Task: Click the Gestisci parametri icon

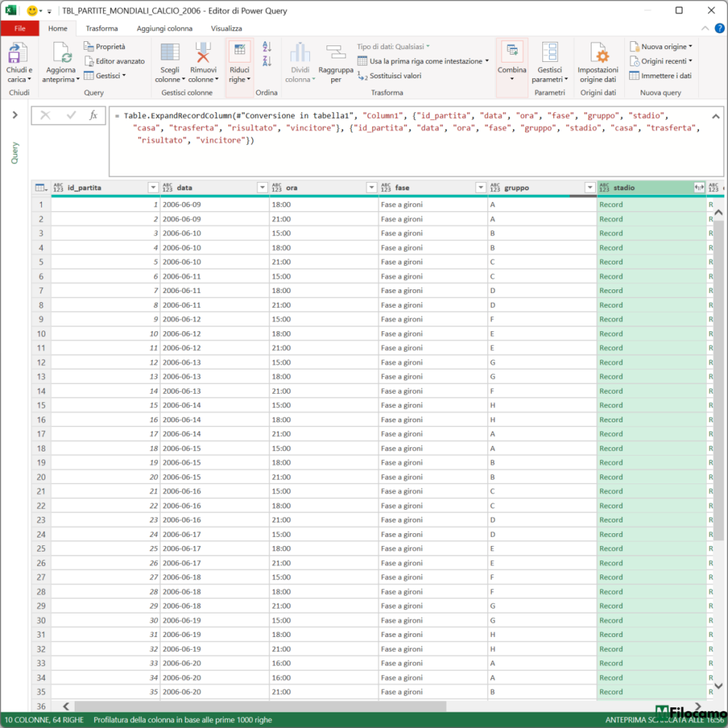Action: tap(550, 52)
